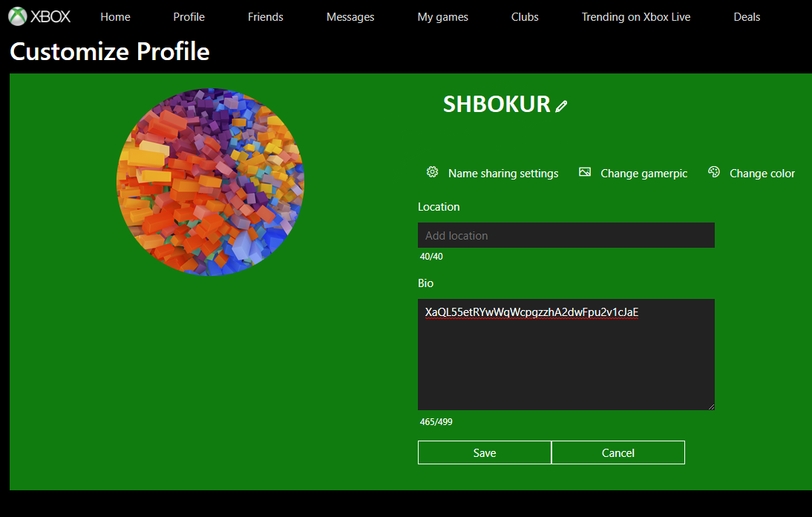The width and height of the screenshot is (812, 517).
Task: Click inside the Bio text area
Action: (566, 355)
